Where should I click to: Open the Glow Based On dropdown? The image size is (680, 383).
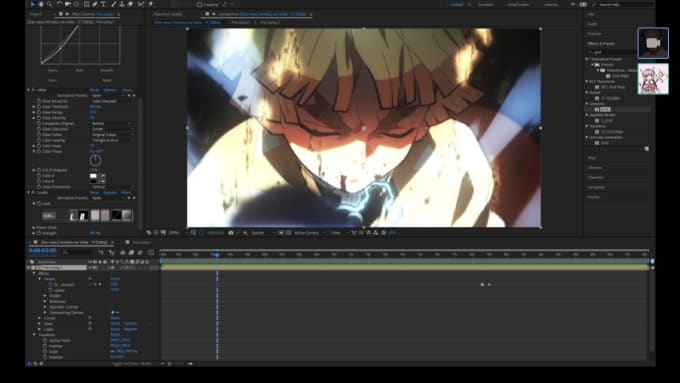112,101
